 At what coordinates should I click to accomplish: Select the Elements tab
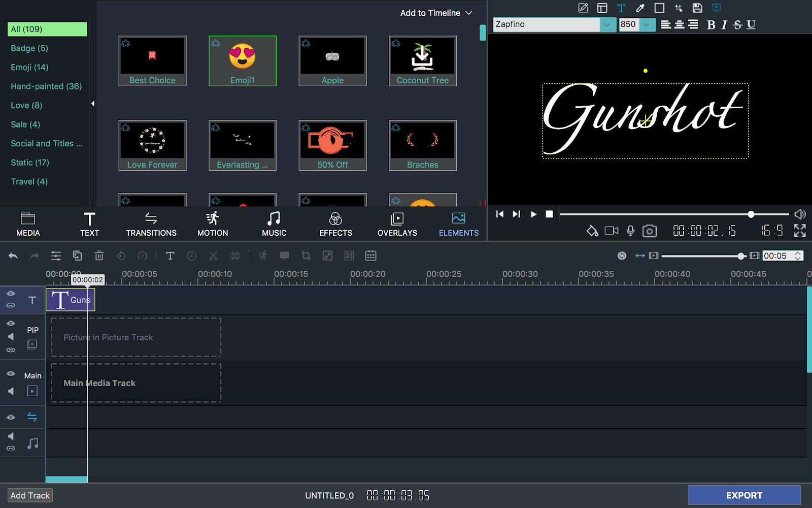459,224
